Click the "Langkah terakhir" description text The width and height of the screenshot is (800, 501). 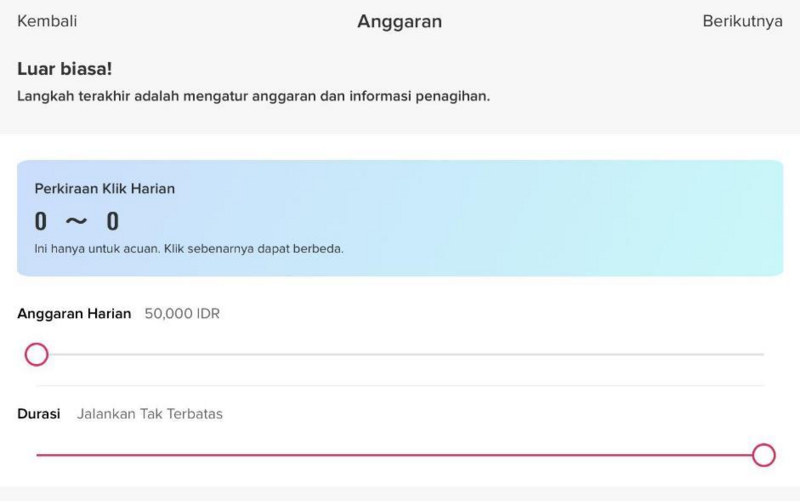253,98
